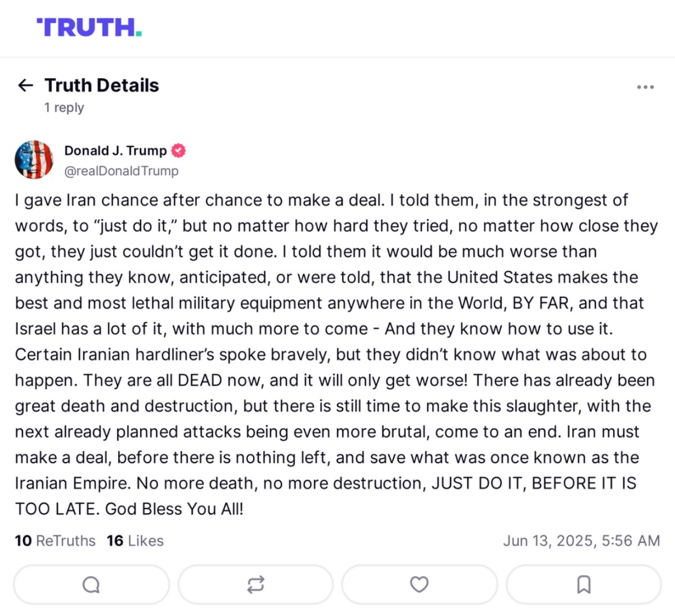
Task: Click the "God Bless You All!" sentence
Action: (174, 509)
